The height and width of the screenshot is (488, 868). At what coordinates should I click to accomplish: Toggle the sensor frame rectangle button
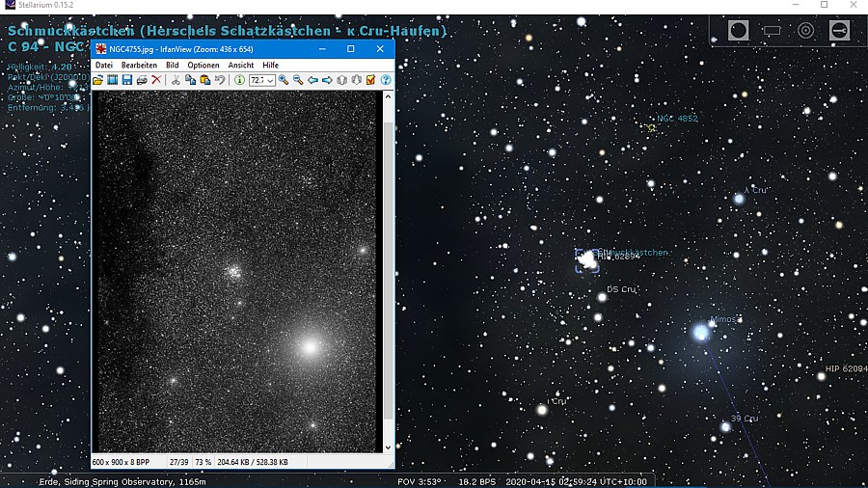(x=772, y=30)
